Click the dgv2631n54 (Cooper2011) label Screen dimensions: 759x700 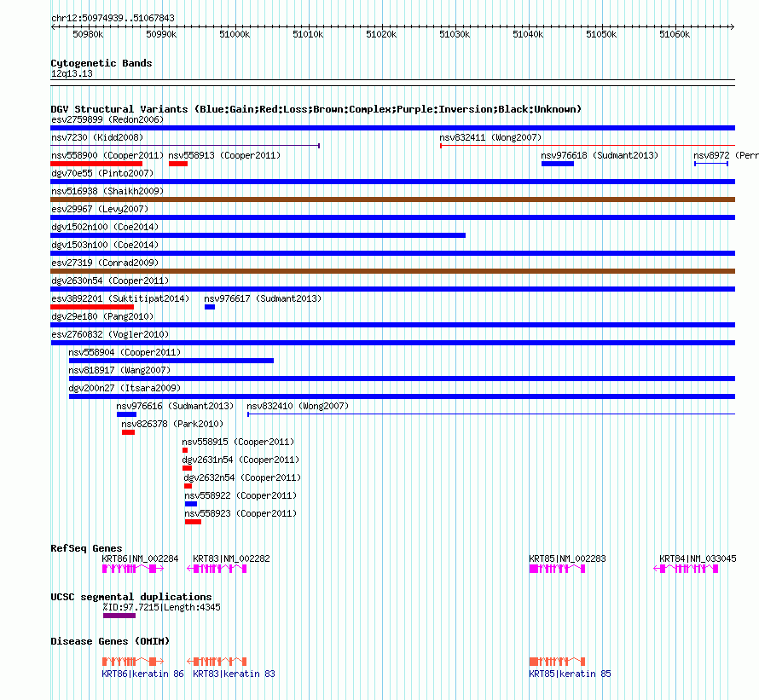click(240, 460)
